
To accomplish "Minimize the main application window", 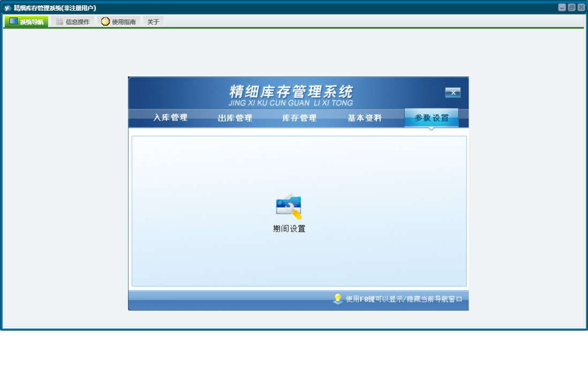I will (x=562, y=7).
